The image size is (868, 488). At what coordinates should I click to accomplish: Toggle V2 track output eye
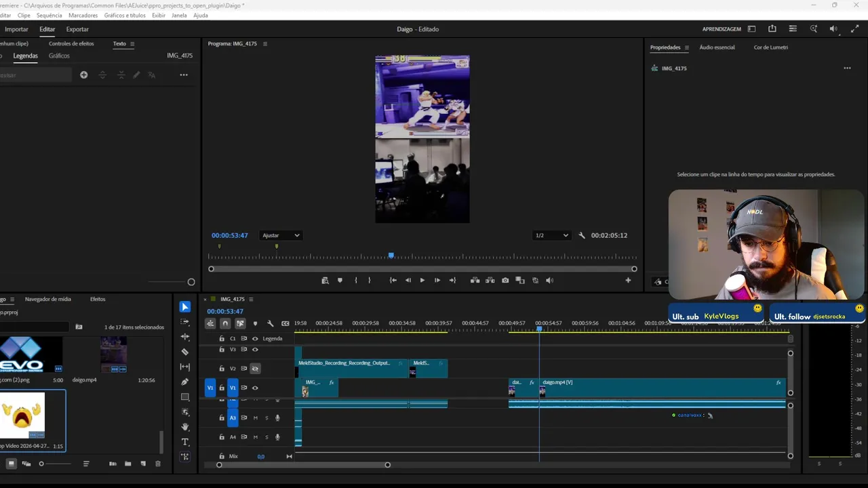(x=255, y=369)
